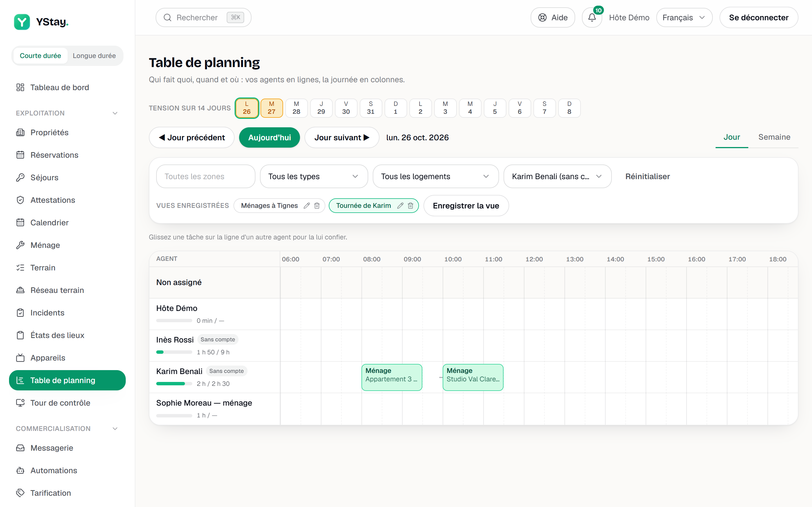Open the Tous les types dropdown
Viewport: 812px width, 507px height.
point(314,176)
